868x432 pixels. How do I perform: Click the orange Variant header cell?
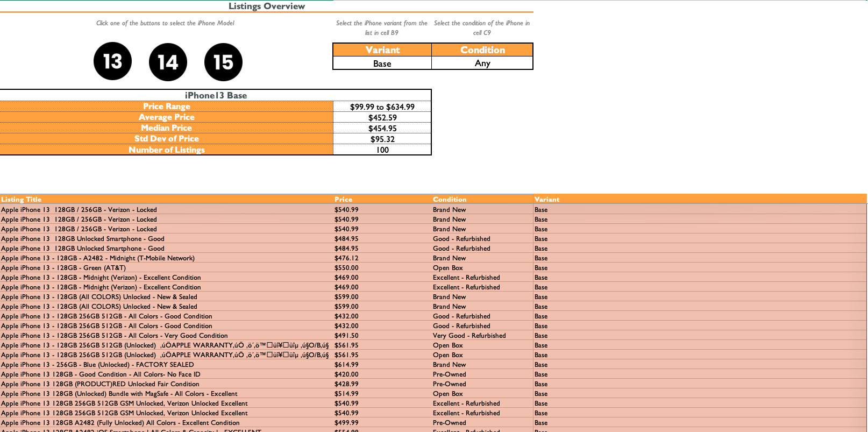click(x=382, y=50)
